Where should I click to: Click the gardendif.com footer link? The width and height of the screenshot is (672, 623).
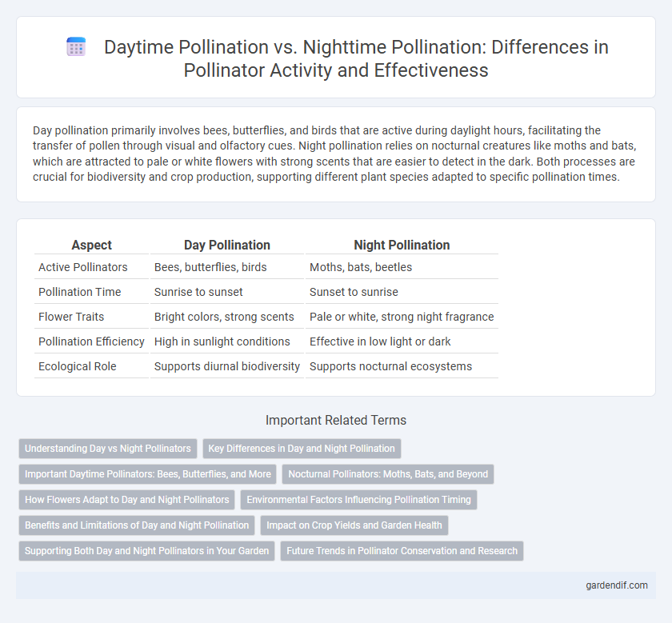point(617,585)
